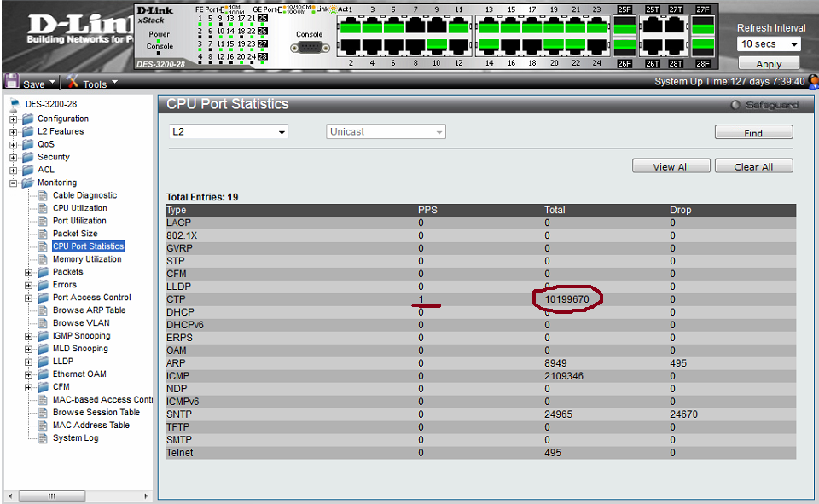Viewport: 819px width, 504px height.
Task: Collapse the Monitoring folder
Action: click(13, 183)
